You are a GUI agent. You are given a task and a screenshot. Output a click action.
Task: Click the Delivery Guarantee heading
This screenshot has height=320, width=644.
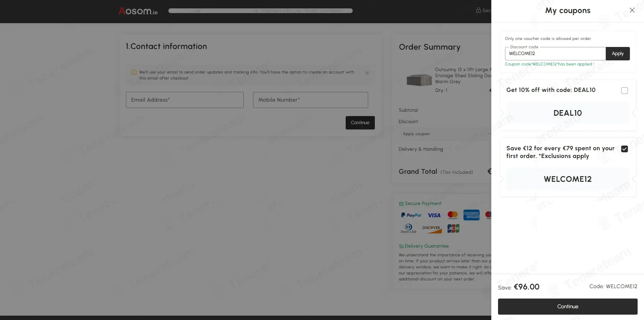[x=427, y=246]
